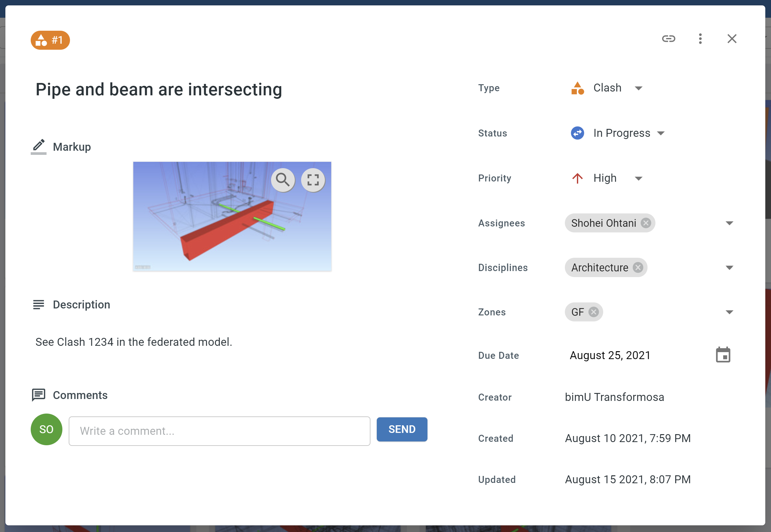Select the High priority value
This screenshot has height=532, width=771.
click(604, 178)
